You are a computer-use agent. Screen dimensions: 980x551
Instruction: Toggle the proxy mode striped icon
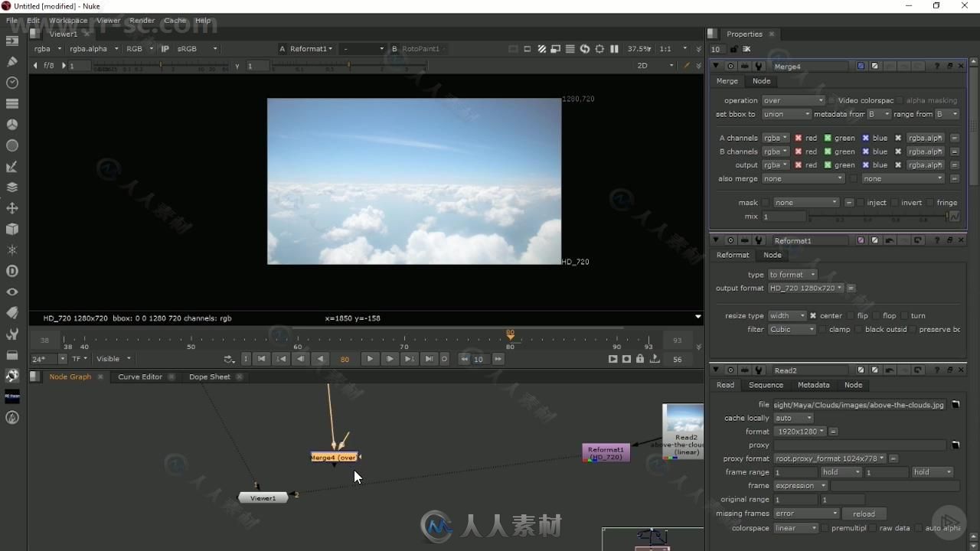542,49
